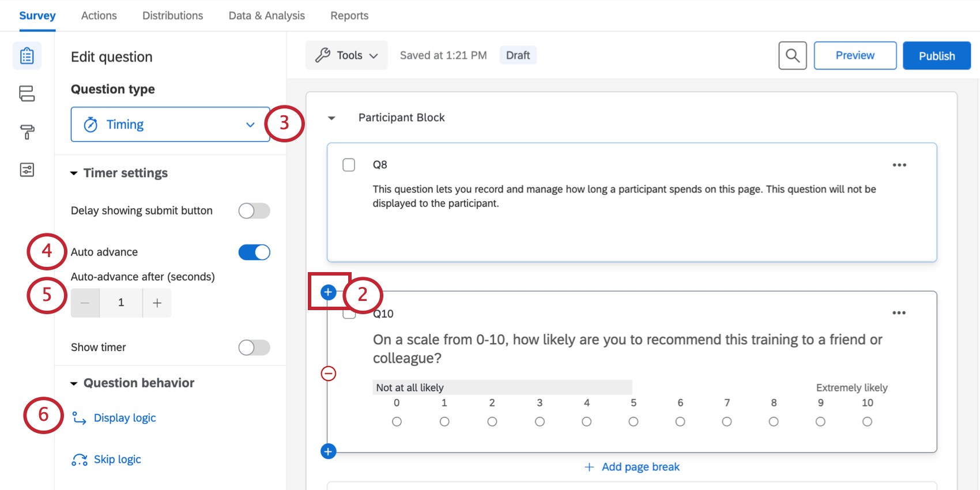
Task: Open options menu for question Q8
Action: point(899,165)
